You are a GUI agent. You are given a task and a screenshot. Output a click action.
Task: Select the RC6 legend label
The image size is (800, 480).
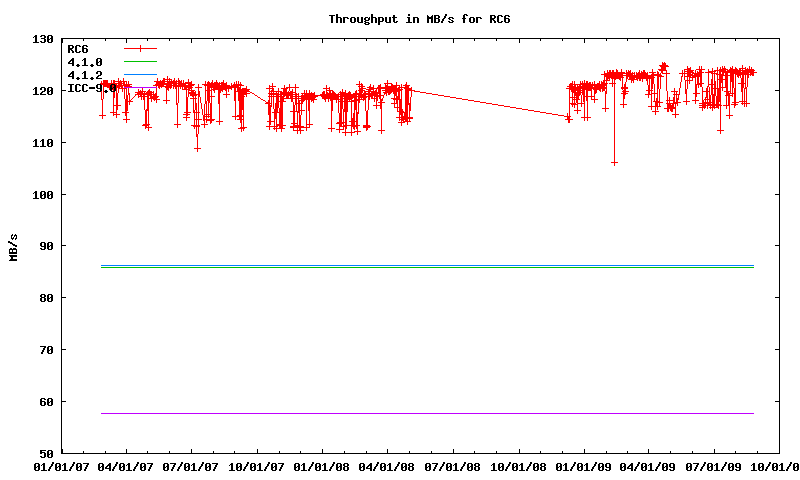[77, 48]
